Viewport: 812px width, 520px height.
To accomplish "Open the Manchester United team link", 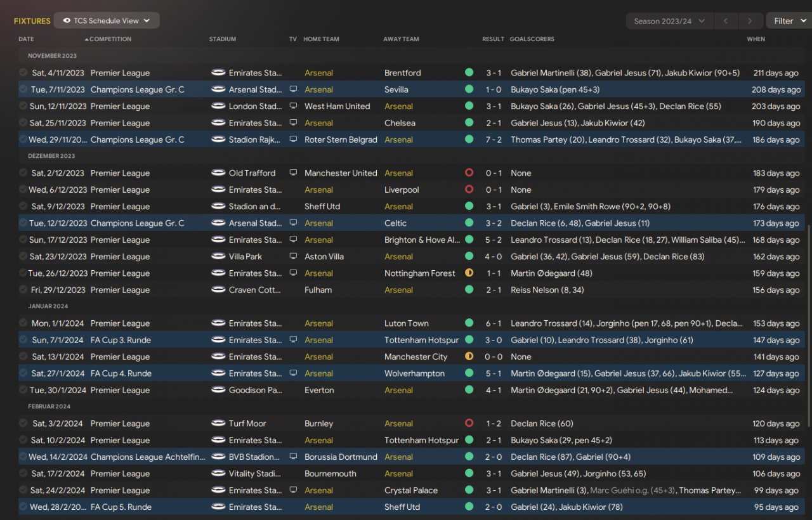I will pyautogui.click(x=341, y=173).
